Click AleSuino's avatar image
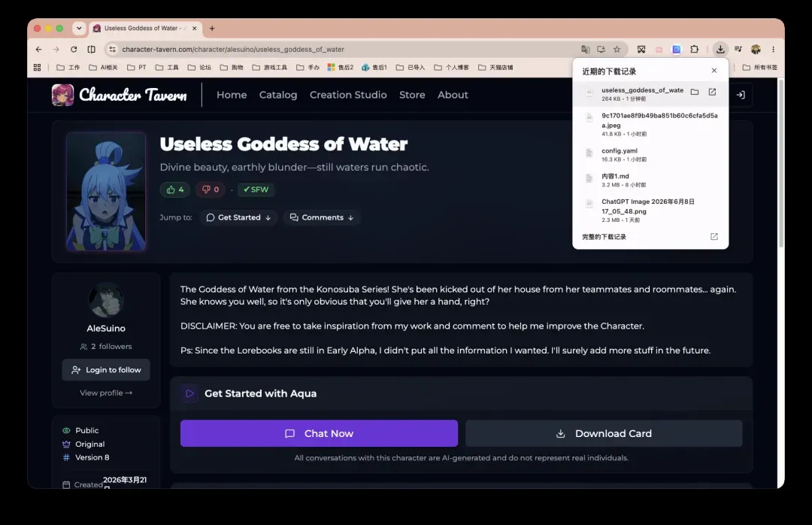This screenshot has height=525, width=812. [106, 300]
